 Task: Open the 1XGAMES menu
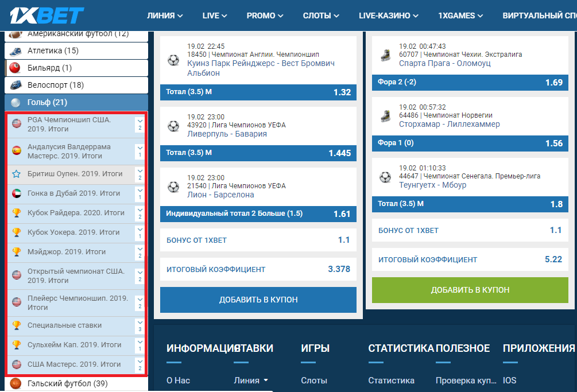tap(460, 16)
